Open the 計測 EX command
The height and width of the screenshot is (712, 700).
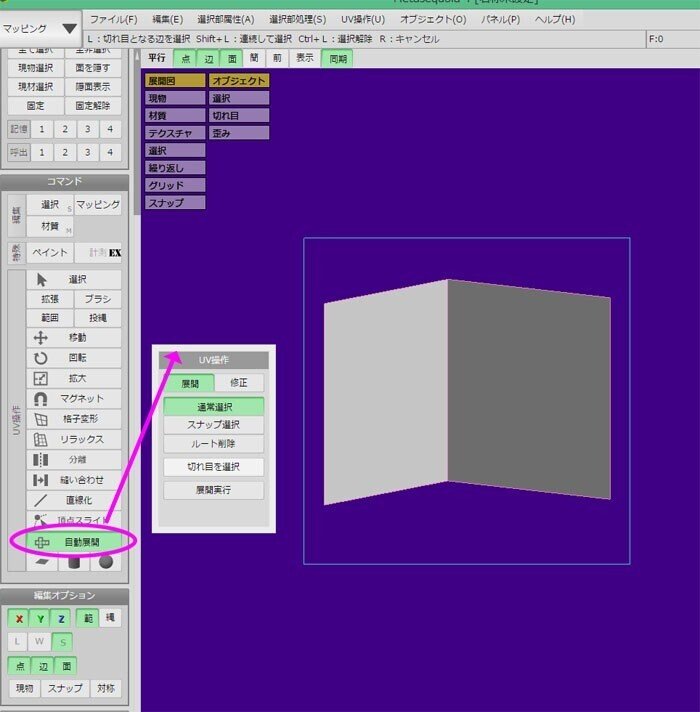tap(98, 252)
